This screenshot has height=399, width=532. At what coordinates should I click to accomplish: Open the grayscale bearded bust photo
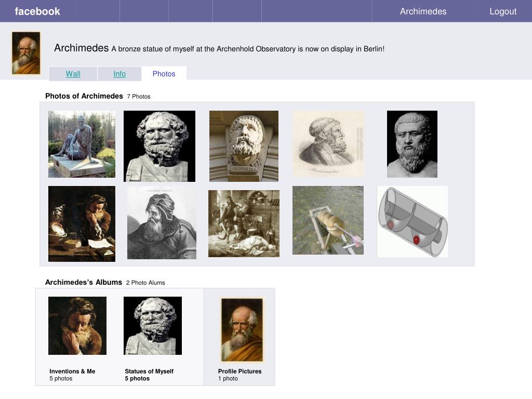[x=412, y=144]
